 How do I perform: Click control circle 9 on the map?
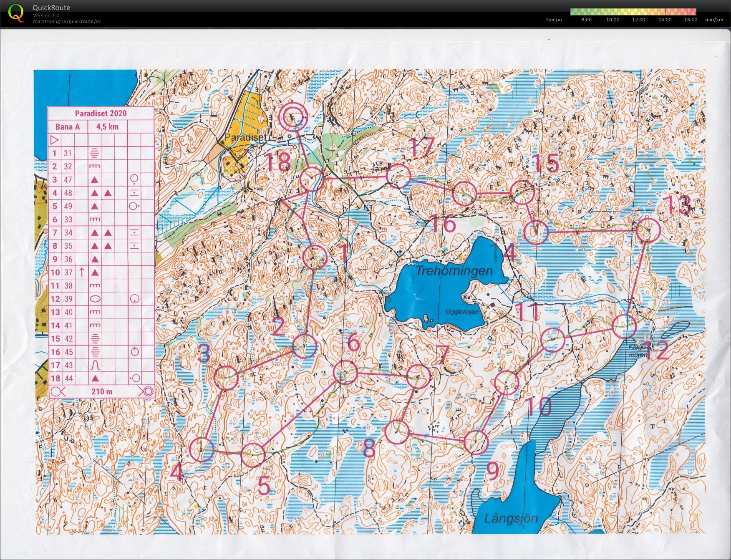click(476, 442)
